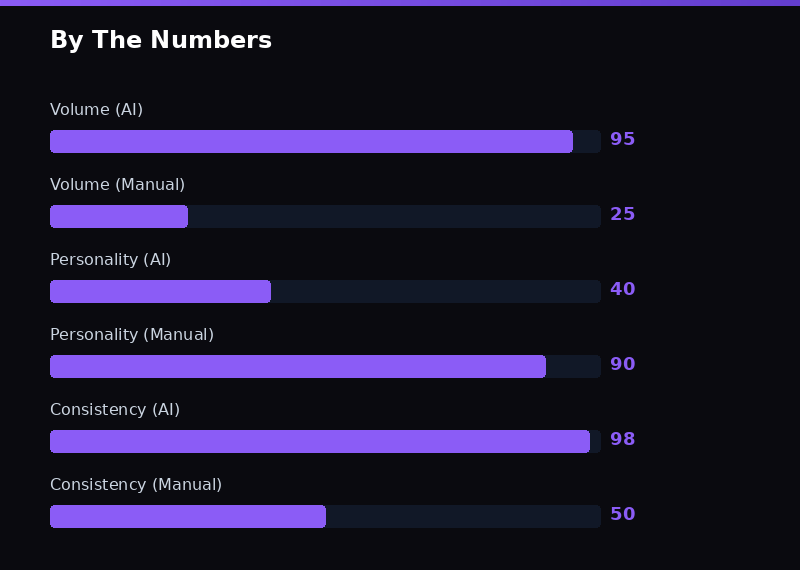The width and height of the screenshot is (800, 570).
Task: Click the number 50 beside Consistency (Manual)
Action: pyautogui.click(x=622, y=515)
